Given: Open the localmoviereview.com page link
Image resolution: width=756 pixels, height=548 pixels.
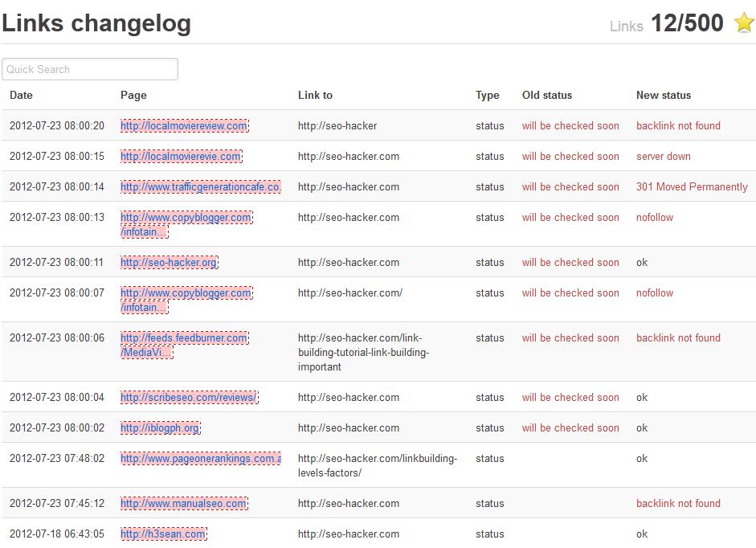Looking at the screenshot, I should (184, 126).
